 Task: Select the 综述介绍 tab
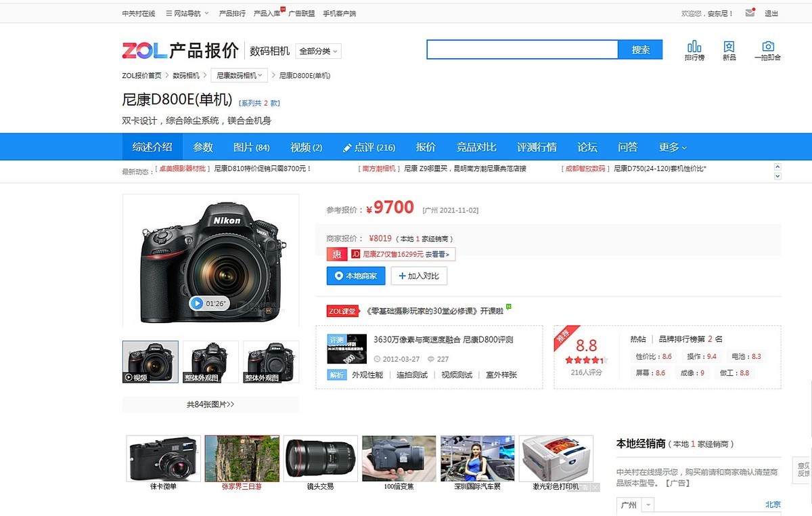pos(152,147)
